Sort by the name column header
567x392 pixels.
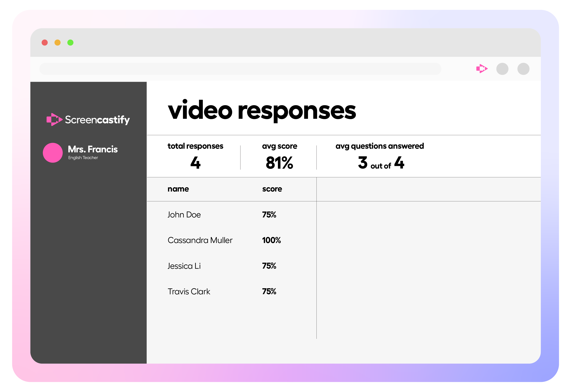click(178, 189)
